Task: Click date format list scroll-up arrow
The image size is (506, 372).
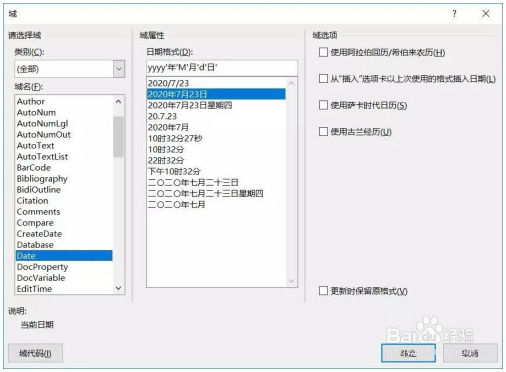Action: pos(291,83)
